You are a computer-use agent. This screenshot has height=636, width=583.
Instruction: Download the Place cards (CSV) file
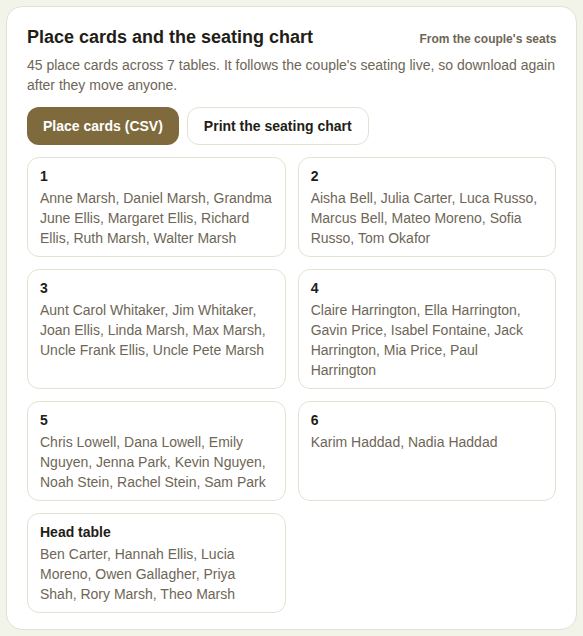click(103, 126)
